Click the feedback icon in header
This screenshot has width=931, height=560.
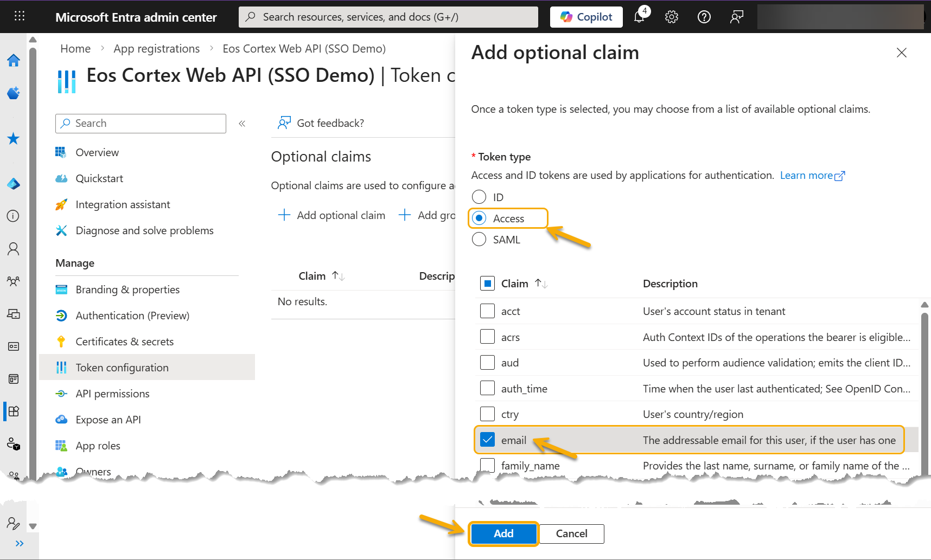tap(737, 17)
